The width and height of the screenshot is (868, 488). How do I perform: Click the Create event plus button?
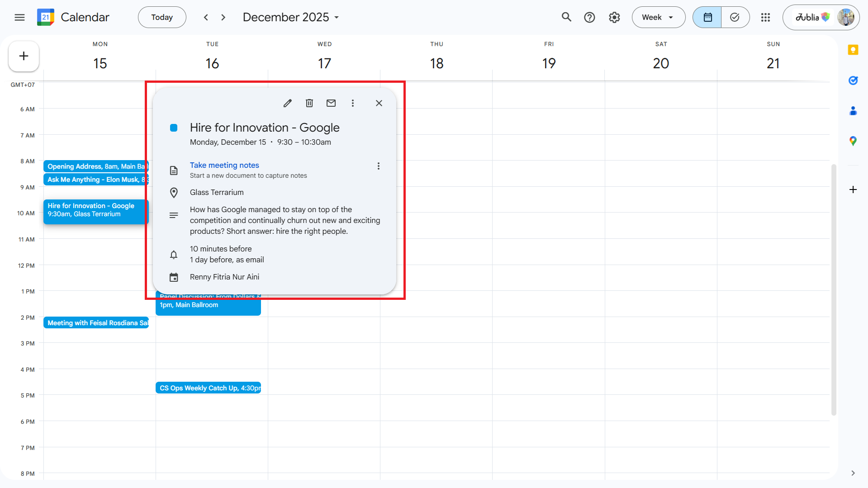pyautogui.click(x=24, y=56)
